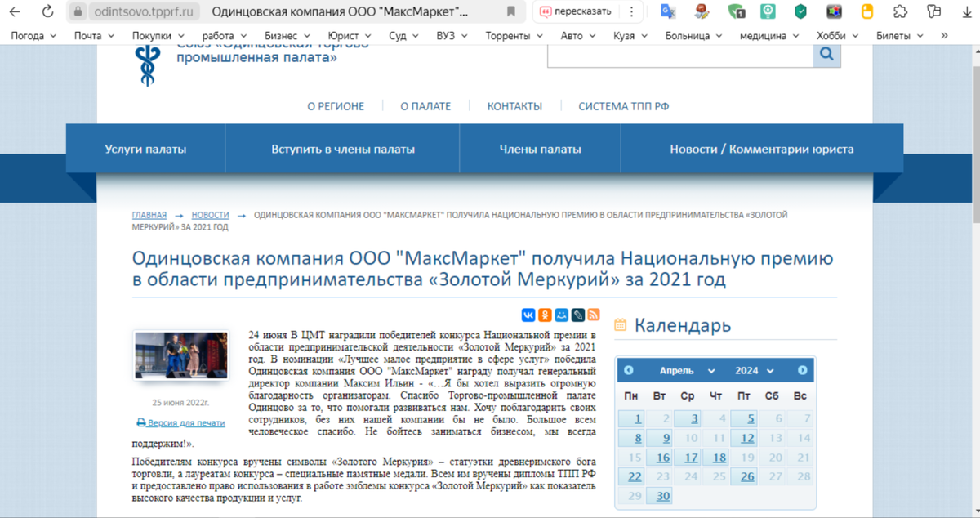Open the three-dot menu beside 'пересказать'
This screenshot has height=518, width=980.
click(x=630, y=12)
